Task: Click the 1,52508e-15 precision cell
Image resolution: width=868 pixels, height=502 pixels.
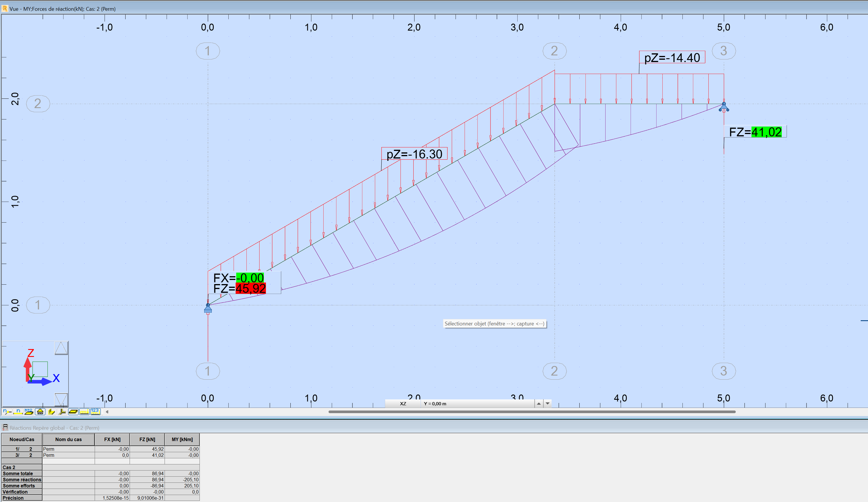Action: (112, 498)
